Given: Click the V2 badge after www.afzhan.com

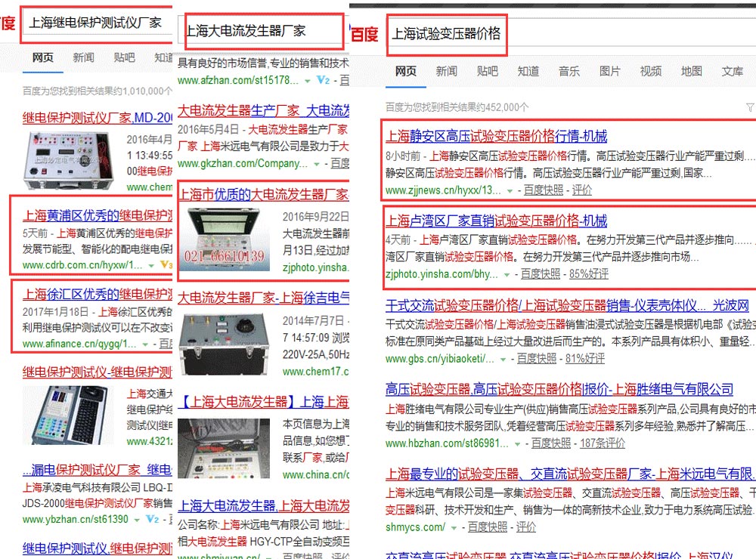Looking at the screenshot, I should 323,80.
